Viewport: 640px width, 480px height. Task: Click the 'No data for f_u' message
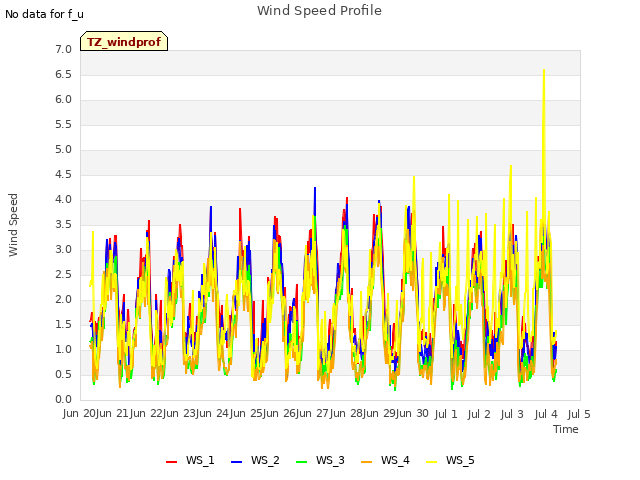[44, 14]
